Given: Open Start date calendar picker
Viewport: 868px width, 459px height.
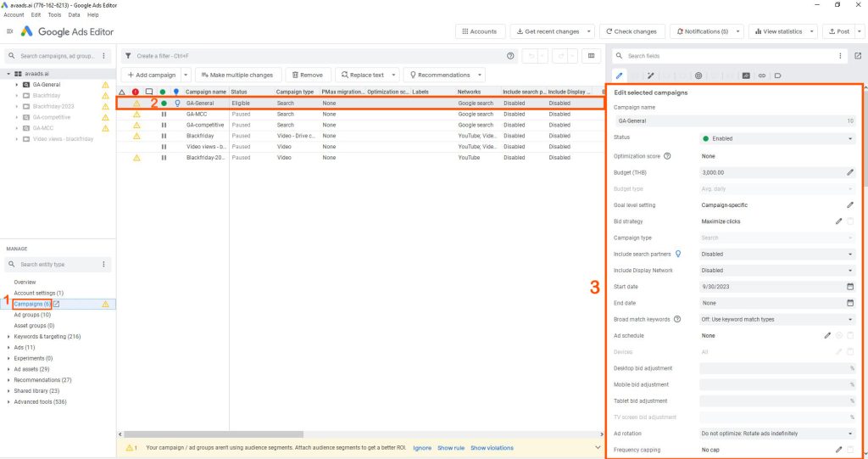Looking at the screenshot, I should (849, 287).
